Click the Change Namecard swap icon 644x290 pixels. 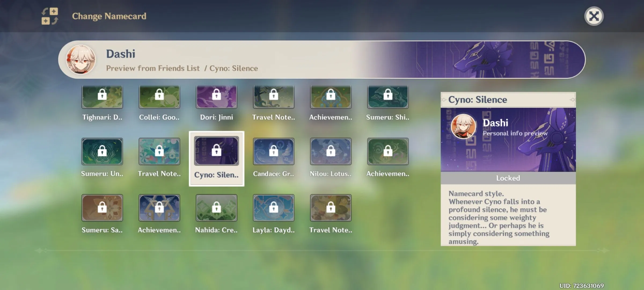[x=50, y=16]
